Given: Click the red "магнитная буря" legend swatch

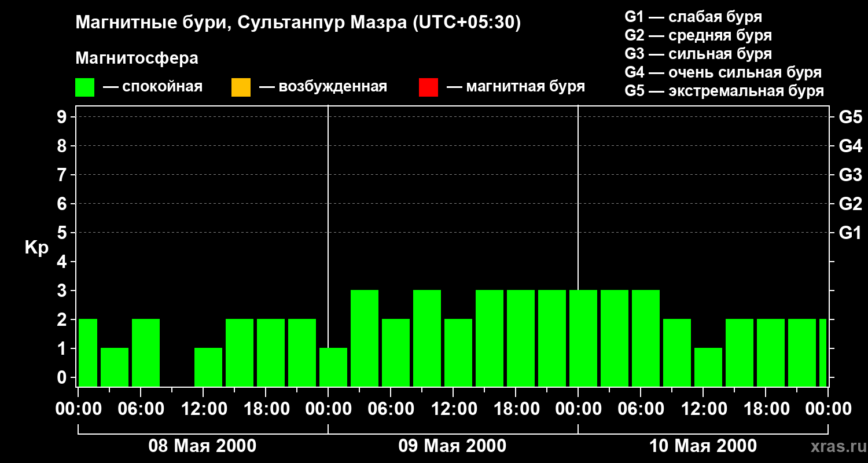Looking at the screenshot, I should coord(428,87).
